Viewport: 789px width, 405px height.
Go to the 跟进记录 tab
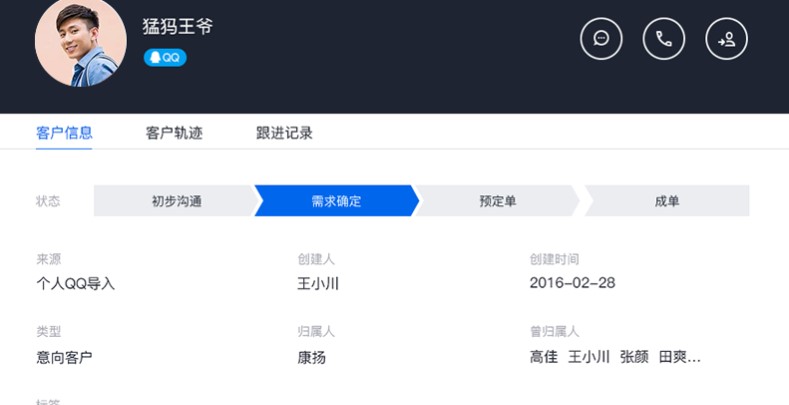(284, 133)
